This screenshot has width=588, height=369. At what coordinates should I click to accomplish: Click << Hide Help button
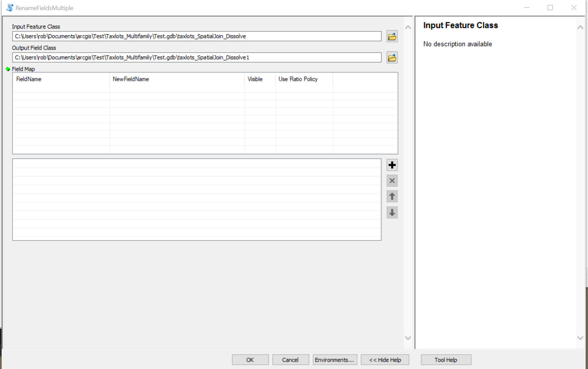click(x=385, y=360)
